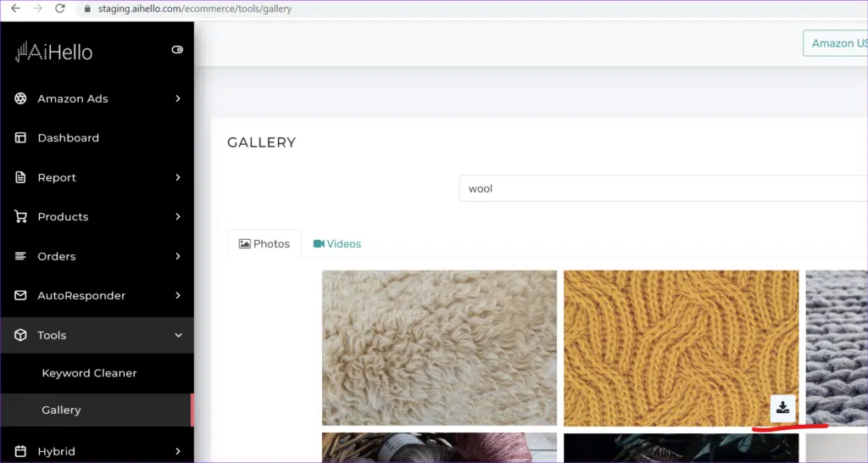Screen dimensions: 868x463
Task: Open the cream fluffy wool photo thumbnail
Action: [x=440, y=348]
